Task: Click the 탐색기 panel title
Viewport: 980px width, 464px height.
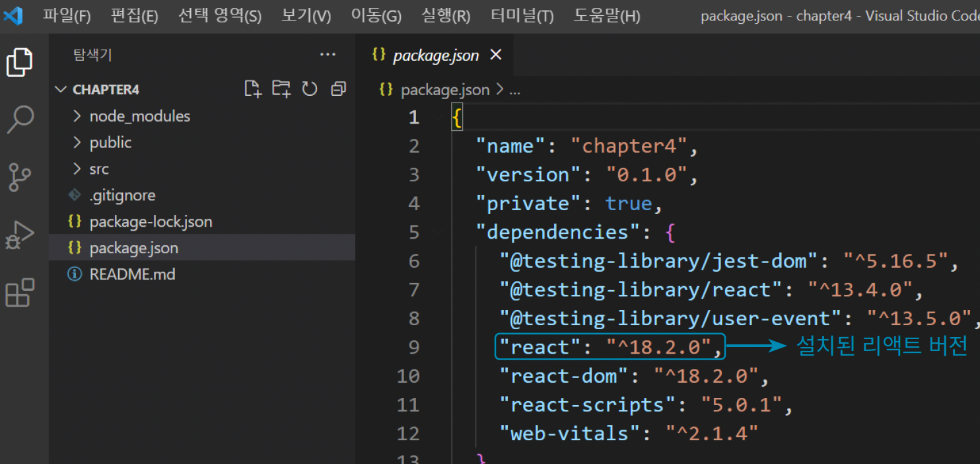Action: coord(92,55)
